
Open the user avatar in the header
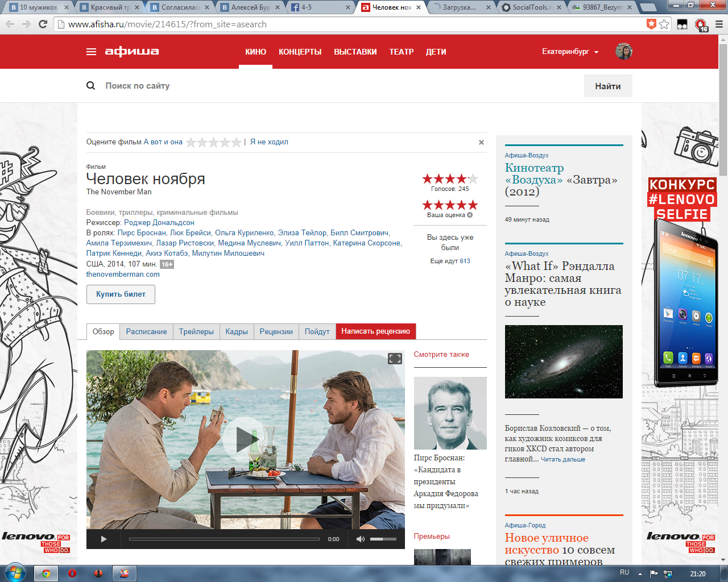tap(624, 51)
